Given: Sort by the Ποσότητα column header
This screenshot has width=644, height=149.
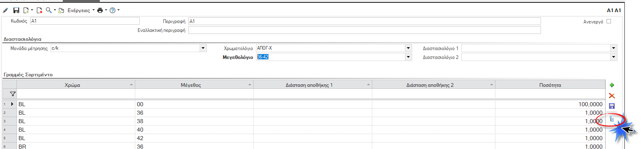Looking at the screenshot, I should (550, 85).
